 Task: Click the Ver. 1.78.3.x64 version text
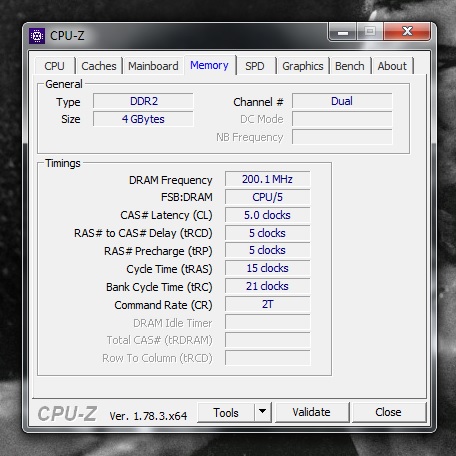click(x=148, y=416)
